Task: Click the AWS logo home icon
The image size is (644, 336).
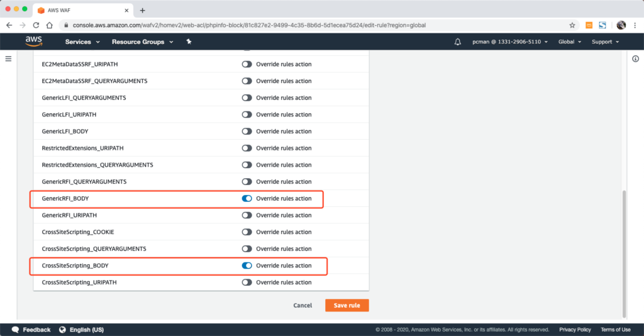Action: tap(33, 42)
